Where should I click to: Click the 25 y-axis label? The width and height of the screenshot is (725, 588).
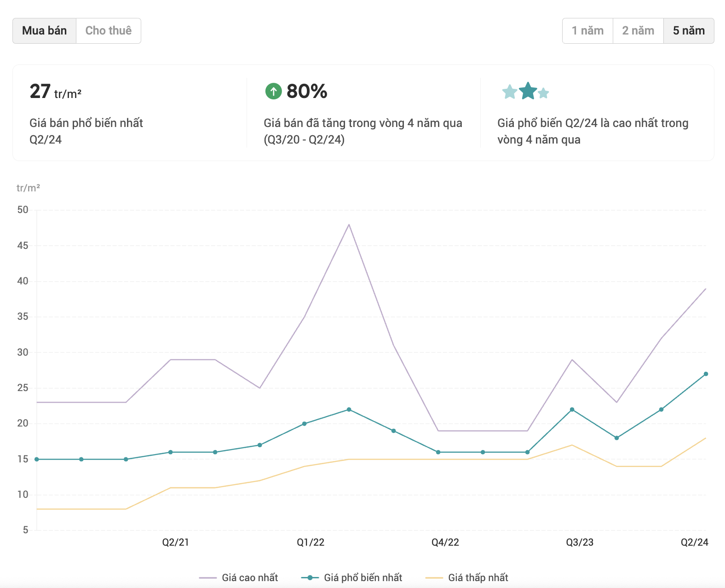[x=23, y=388]
